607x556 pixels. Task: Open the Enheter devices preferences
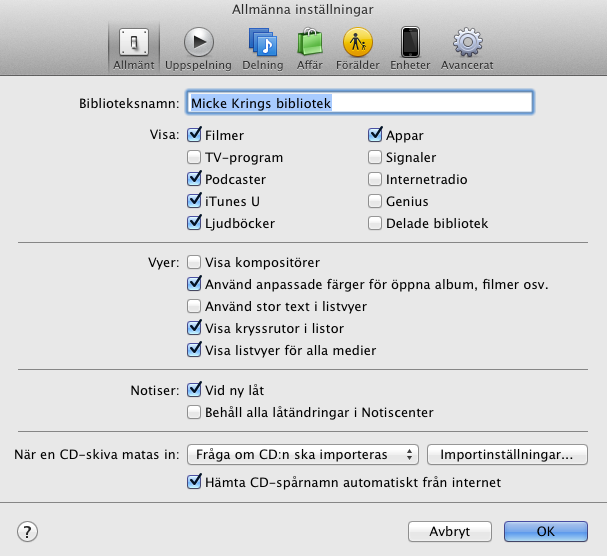click(410, 46)
